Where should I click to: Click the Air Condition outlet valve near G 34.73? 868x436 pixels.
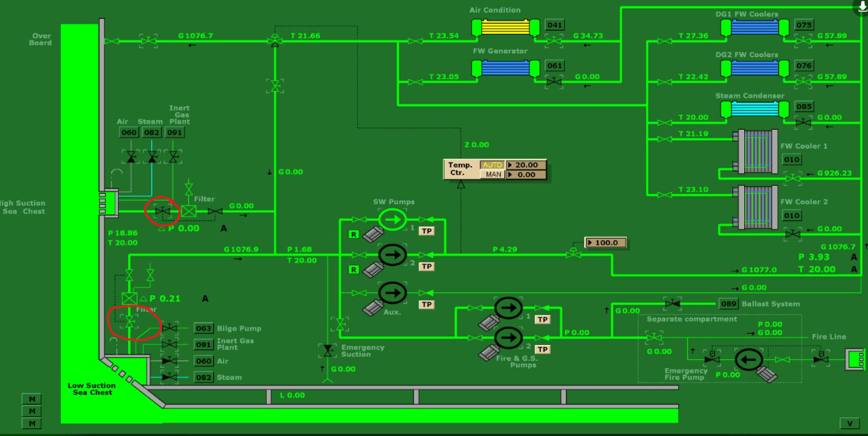tap(555, 41)
